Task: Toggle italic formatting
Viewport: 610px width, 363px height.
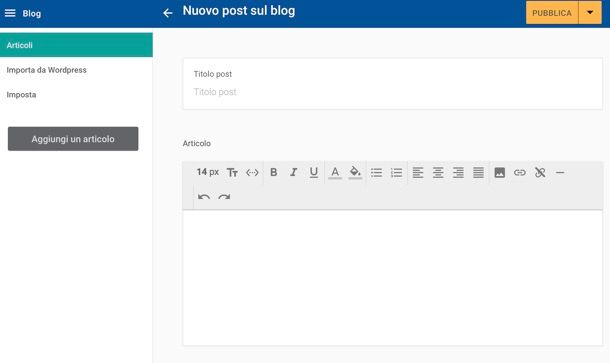Action: point(294,172)
